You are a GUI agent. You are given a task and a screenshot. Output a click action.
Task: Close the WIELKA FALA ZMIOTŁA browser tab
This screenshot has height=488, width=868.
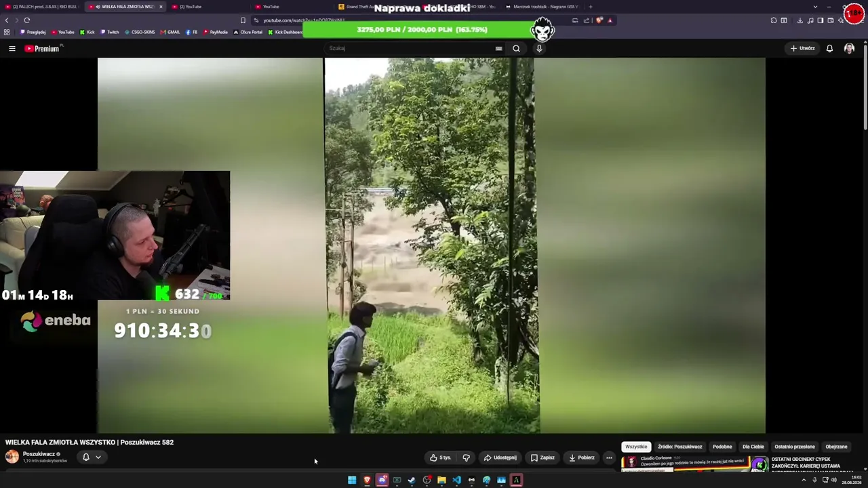point(161,7)
